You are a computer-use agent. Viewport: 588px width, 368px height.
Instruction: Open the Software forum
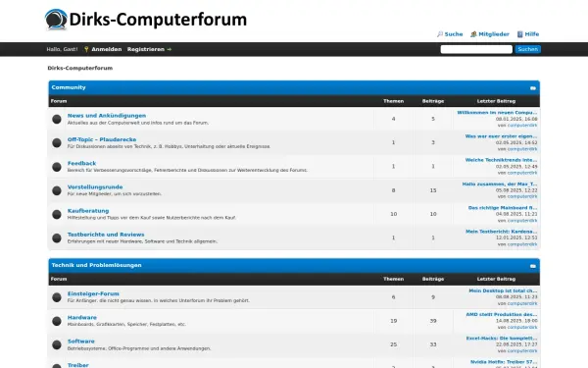pyautogui.click(x=81, y=342)
